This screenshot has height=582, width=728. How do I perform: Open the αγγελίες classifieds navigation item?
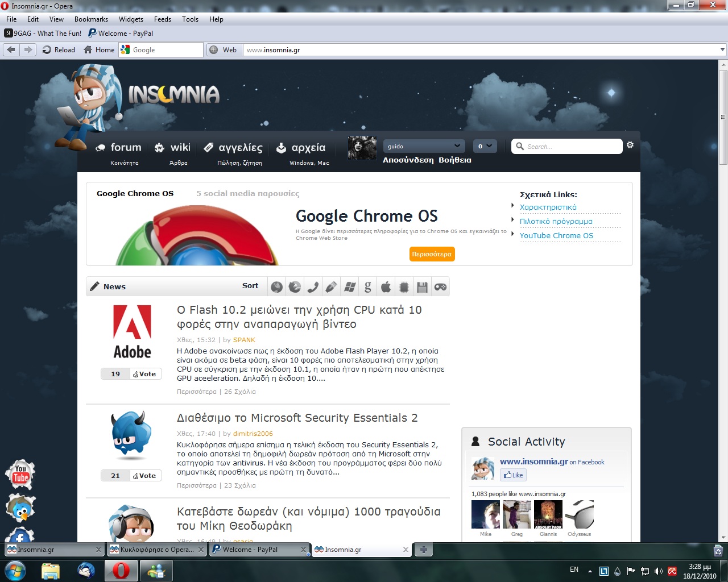point(233,152)
